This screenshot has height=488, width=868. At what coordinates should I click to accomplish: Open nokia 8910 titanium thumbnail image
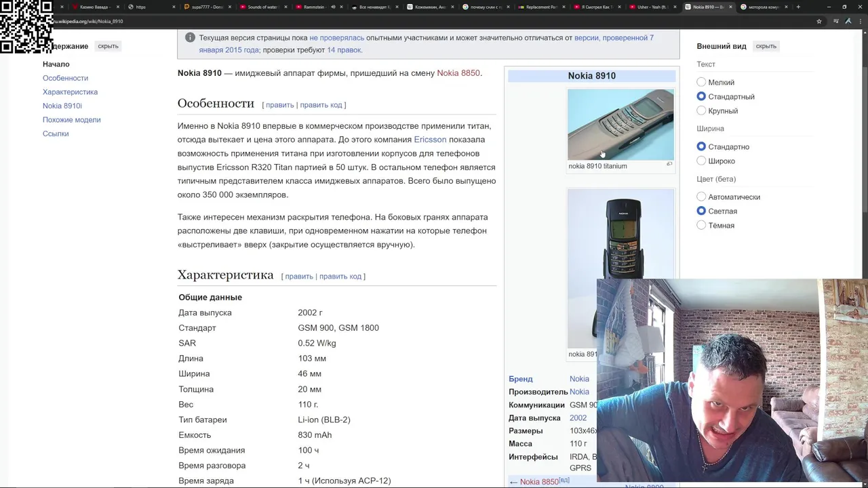click(x=620, y=125)
